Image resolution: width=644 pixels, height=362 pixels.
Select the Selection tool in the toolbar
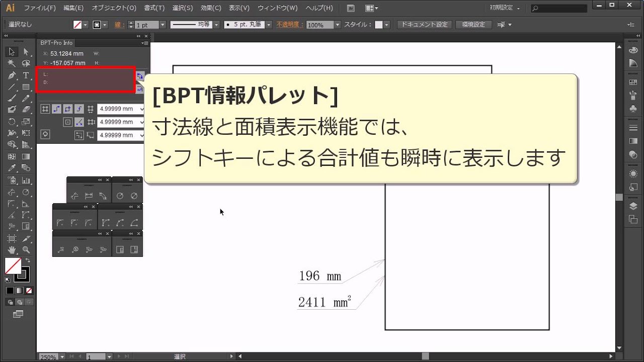coord(11,51)
